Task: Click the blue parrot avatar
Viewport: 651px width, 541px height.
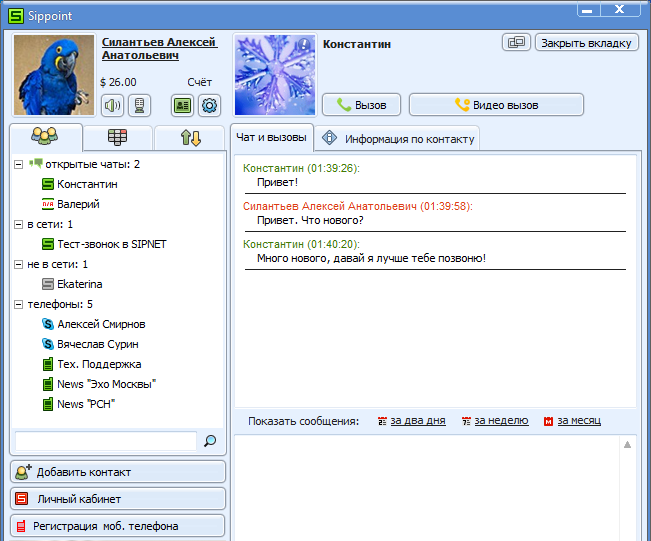Action: (x=54, y=75)
